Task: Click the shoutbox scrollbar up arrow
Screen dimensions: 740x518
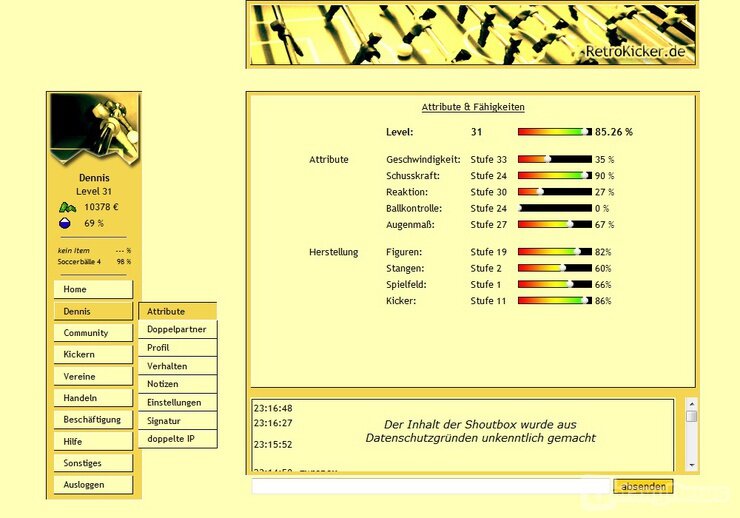Action: (691, 404)
